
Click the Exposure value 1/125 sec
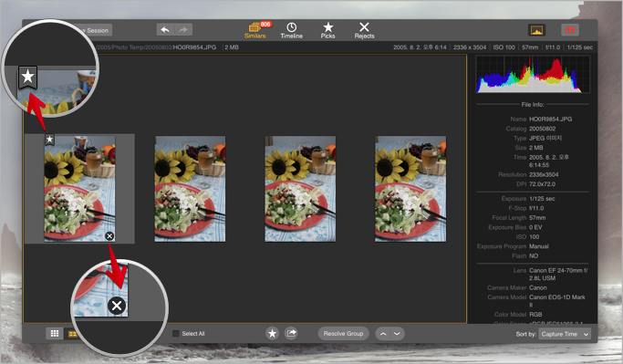(x=542, y=198)
